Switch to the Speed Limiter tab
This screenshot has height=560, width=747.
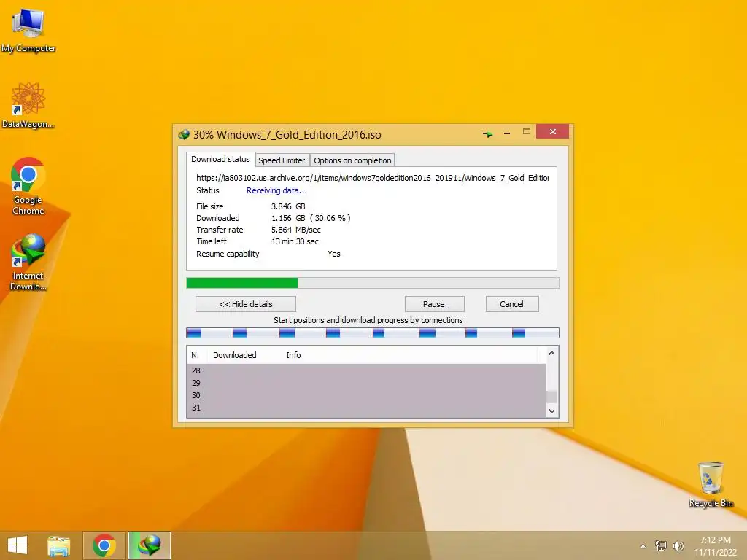pos(282,160)
